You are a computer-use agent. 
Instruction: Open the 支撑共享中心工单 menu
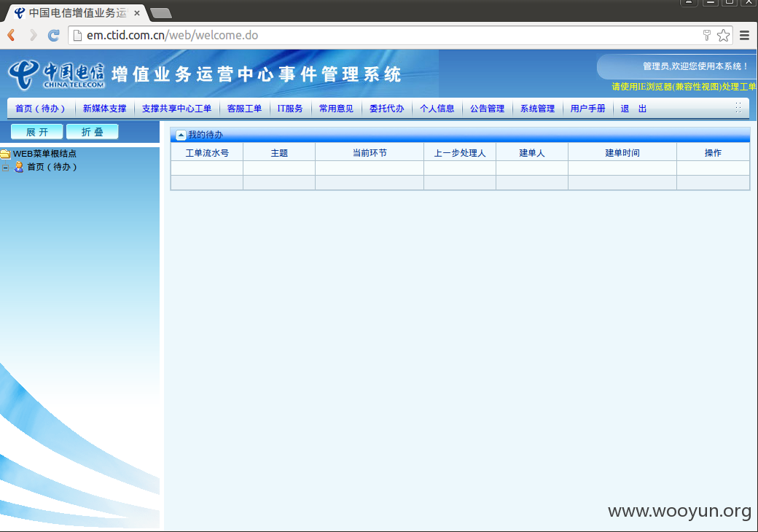tap(176, 109)
